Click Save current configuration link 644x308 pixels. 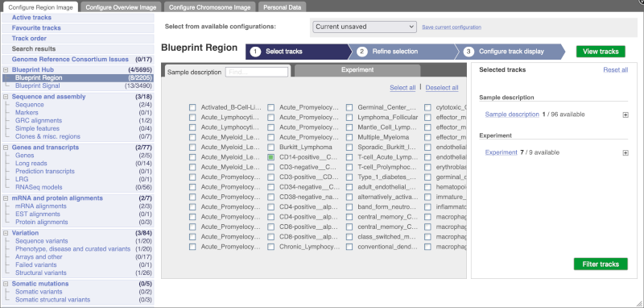pos(452,27)
